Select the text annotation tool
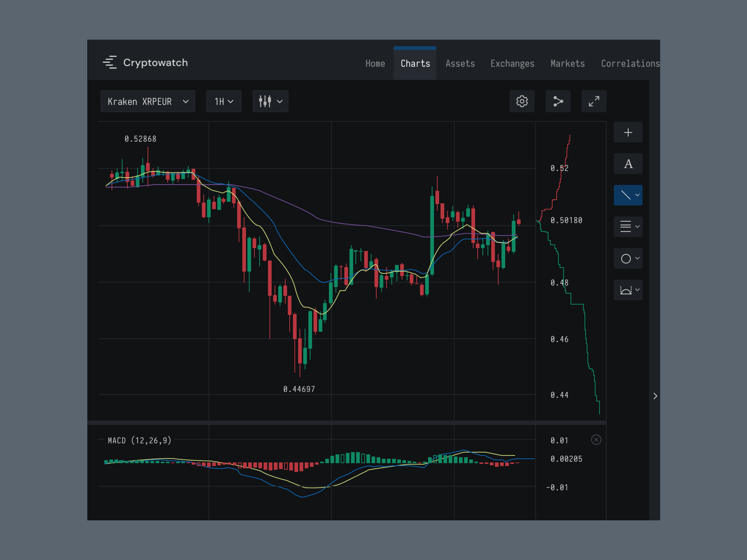747x560 pixels. (628, 164)
